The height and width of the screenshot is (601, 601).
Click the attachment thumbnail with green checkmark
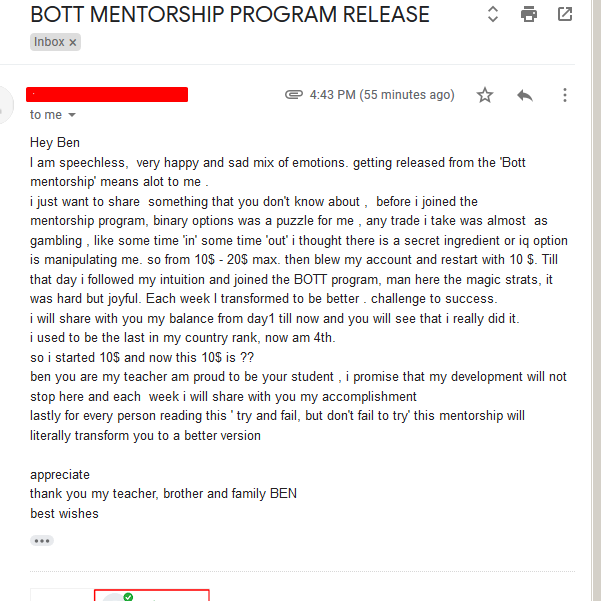pyautogui.click(x=152, y=596)
